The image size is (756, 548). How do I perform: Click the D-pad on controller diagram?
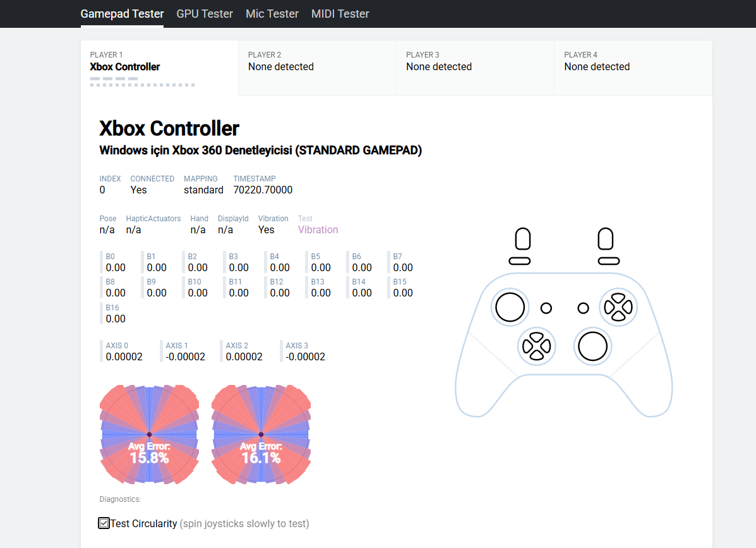click(537, 346)
